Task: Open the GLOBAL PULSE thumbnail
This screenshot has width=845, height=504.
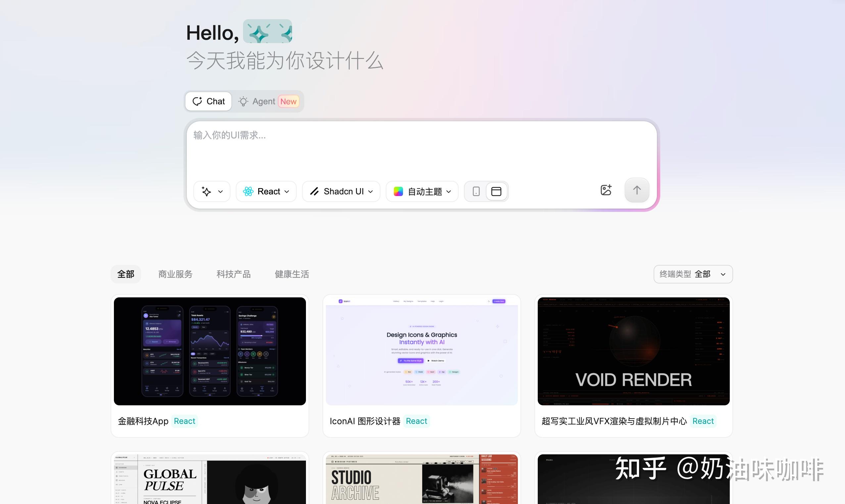Action: 210,479
